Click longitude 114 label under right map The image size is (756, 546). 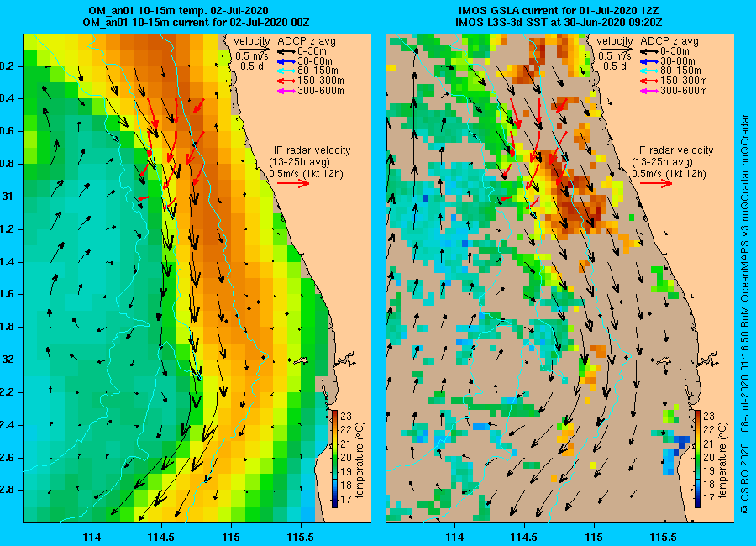coord(454,538)
